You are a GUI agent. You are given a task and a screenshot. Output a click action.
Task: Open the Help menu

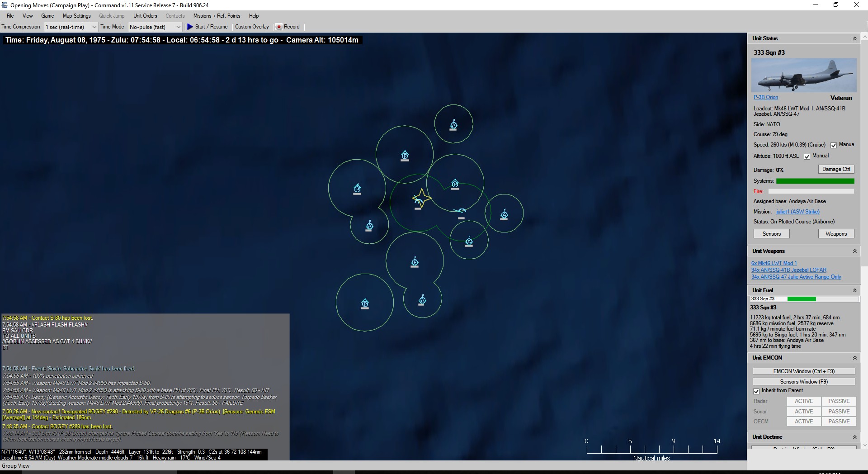click(x=254, y=16)
